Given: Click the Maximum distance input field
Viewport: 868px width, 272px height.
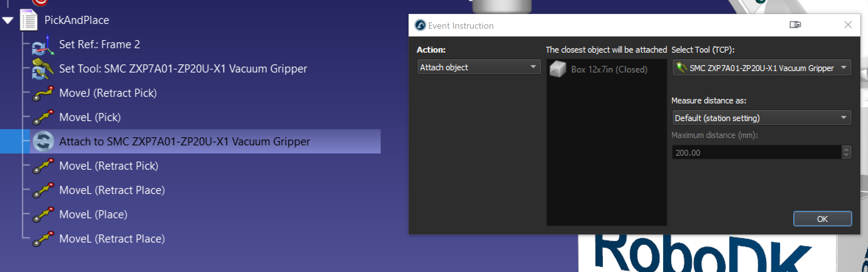Looking at the screenshot, I should (756, 153).
